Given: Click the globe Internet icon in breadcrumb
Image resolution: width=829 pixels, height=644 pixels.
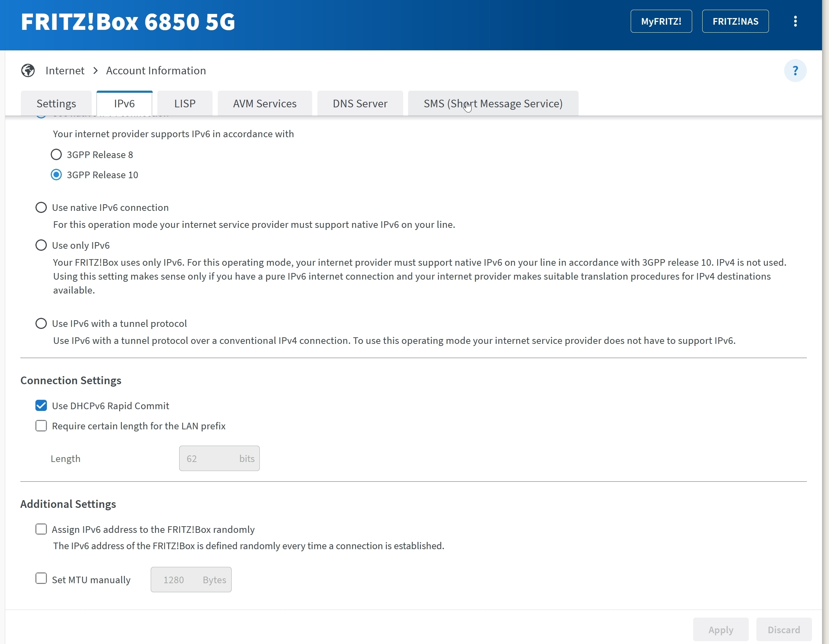Looking at the screenshot, I should click(28, 71).
